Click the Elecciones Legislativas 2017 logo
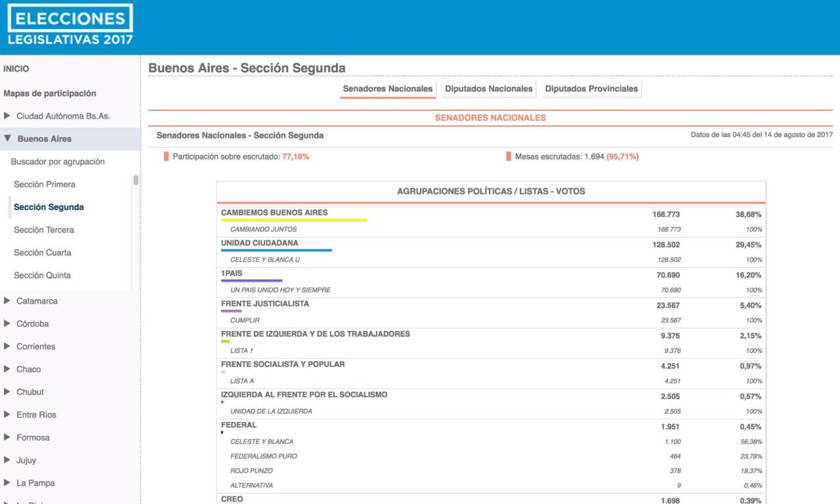The image size is (840, 504). click(x=70, y=26)
